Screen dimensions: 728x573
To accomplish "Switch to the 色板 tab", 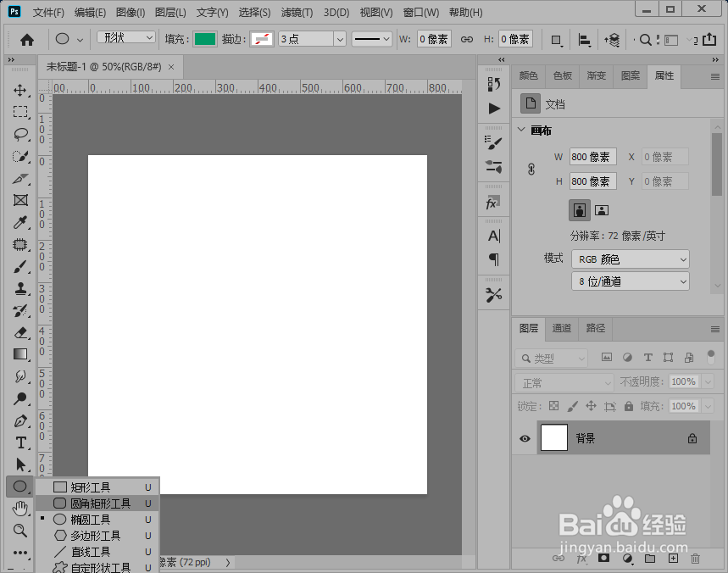I will tap(562, 75).
